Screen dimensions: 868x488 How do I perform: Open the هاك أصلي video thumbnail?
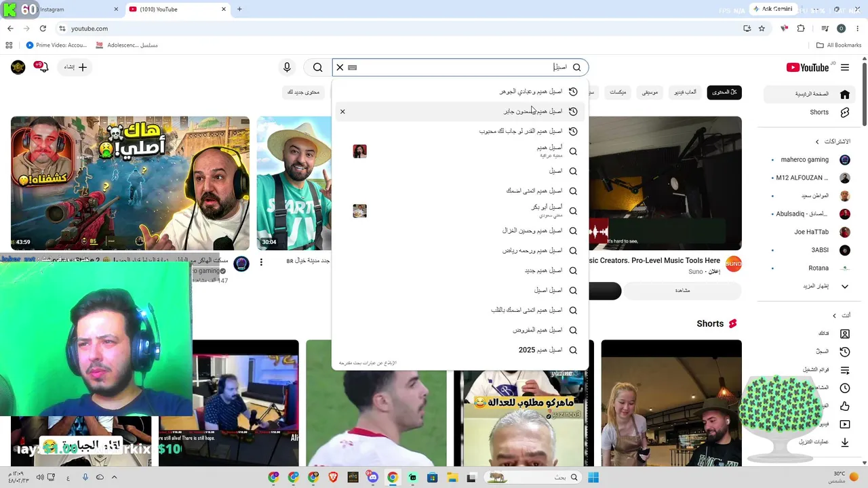(130, 183)
